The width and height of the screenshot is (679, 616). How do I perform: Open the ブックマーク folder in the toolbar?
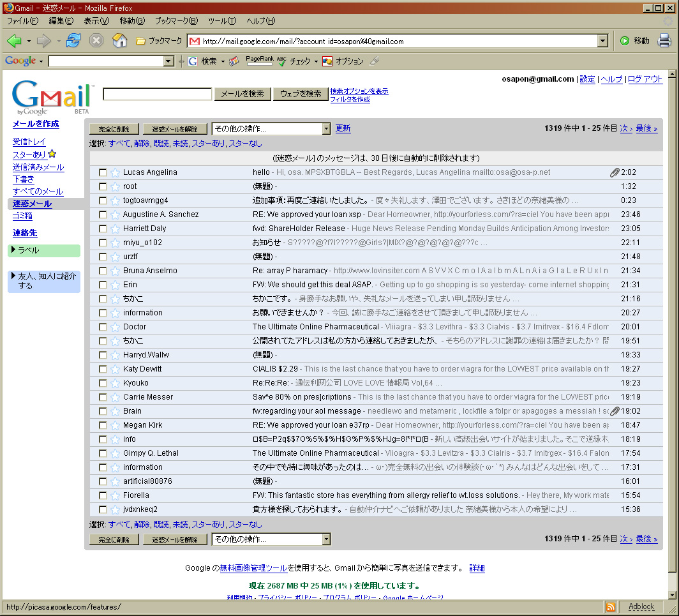[x=159, y=41]
